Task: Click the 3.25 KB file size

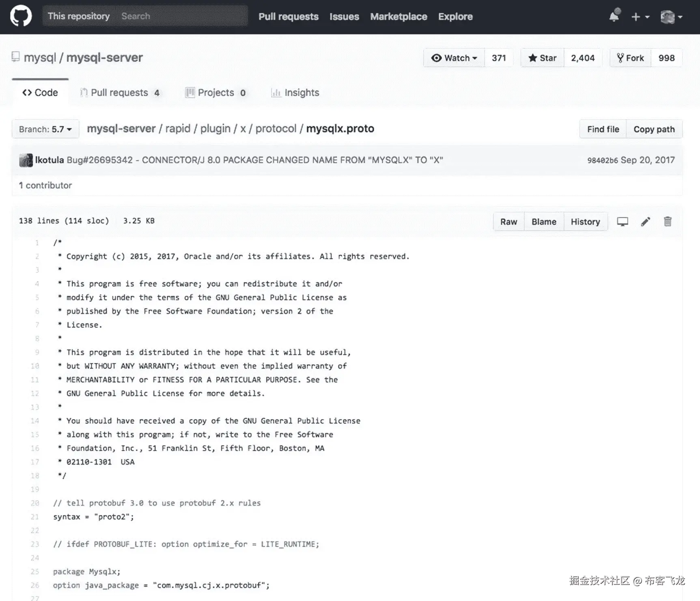Action: 139,221
